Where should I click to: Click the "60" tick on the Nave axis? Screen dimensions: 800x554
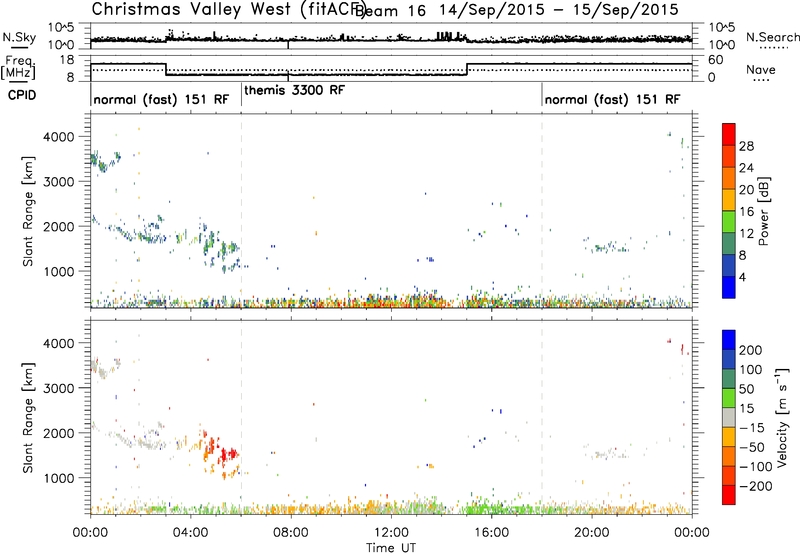[716, 60]
